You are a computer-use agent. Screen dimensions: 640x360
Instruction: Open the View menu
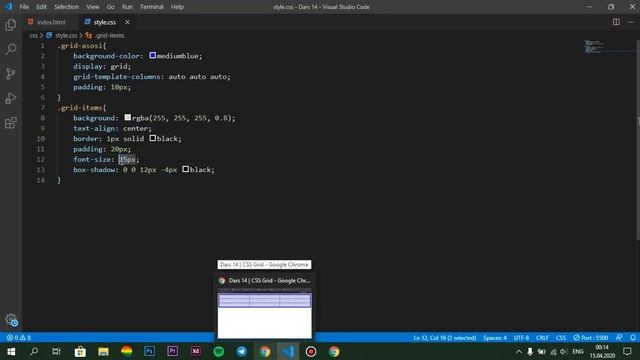click(x=93, y=7)
